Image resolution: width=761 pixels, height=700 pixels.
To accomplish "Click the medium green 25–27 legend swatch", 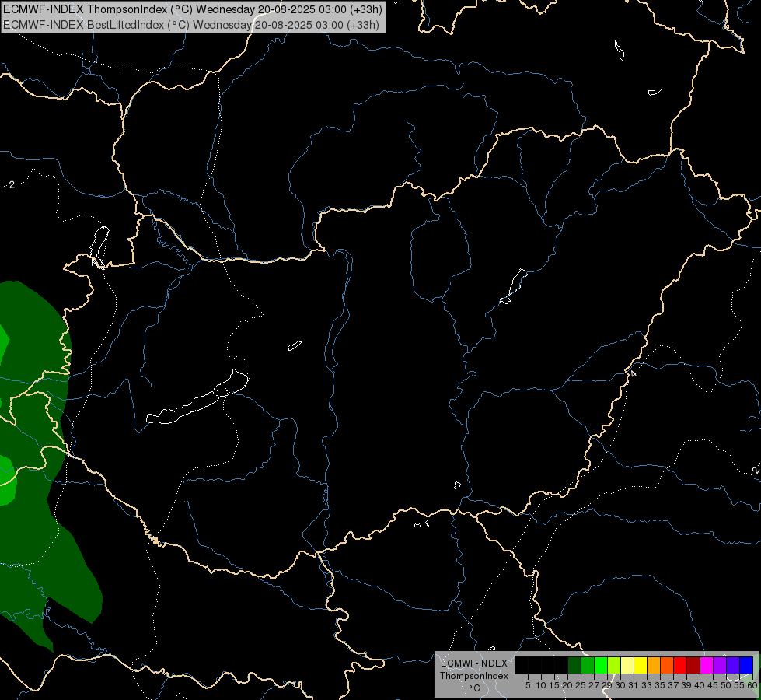I will [x=588, y=665].
